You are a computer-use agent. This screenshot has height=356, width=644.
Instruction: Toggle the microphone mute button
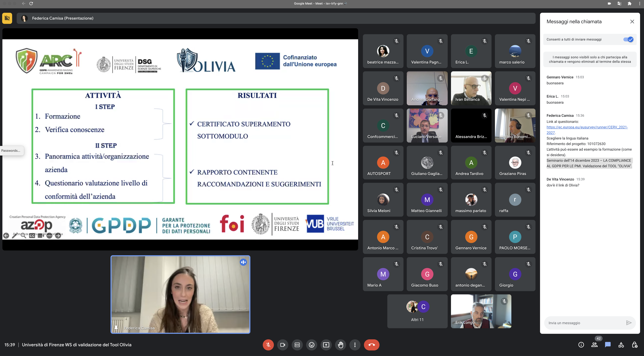tap(268, 345)
